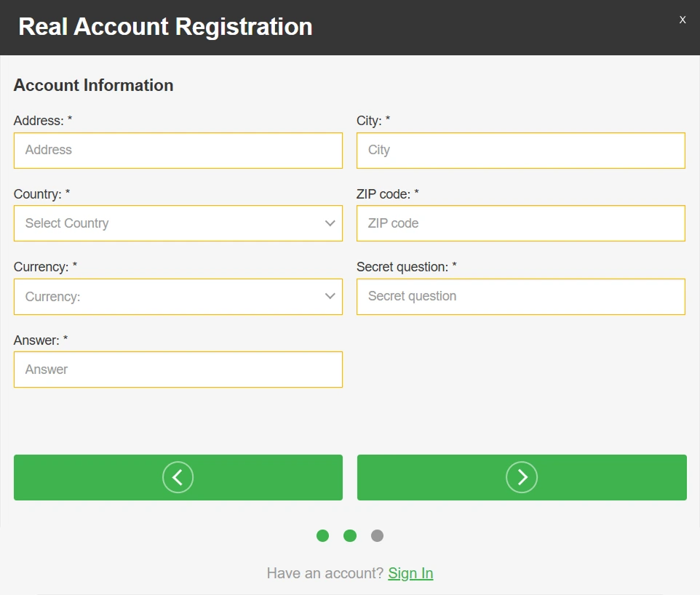Open the Sign In link
The height and width of the screenshot is (595, 700).
[410, 573]
